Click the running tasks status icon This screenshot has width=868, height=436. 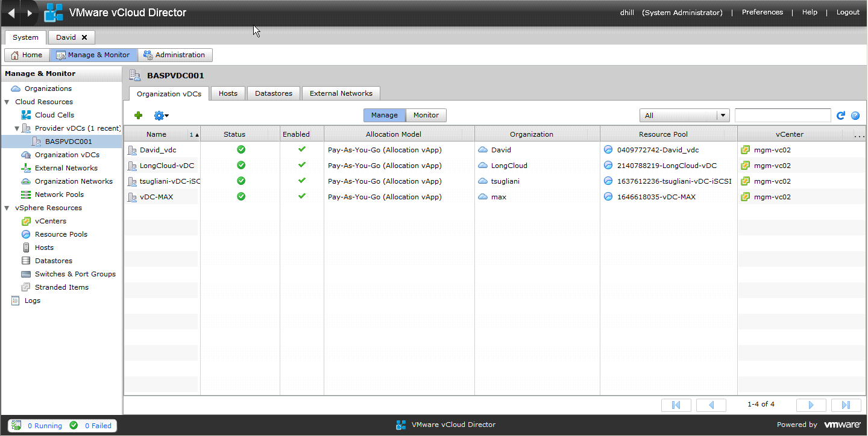[x=17, y=425]
